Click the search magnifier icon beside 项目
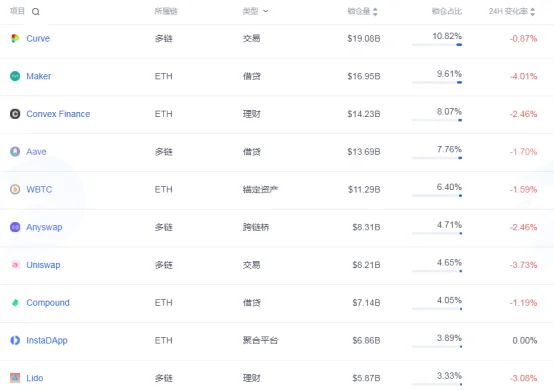The width and height of the screenshot is (554, 390). pos(36,12)
